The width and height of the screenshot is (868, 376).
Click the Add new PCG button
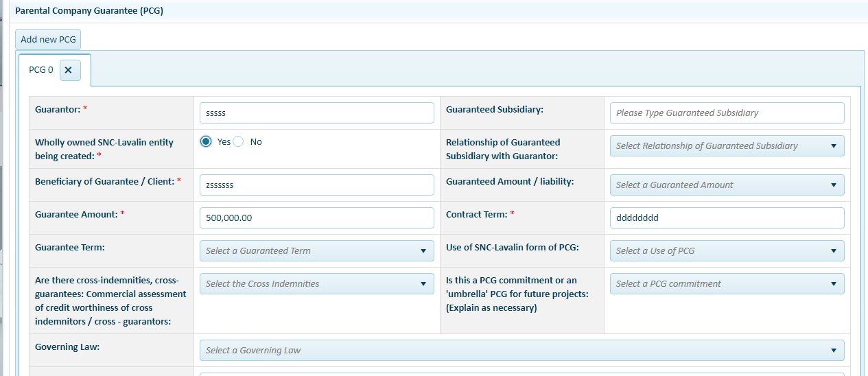(48, 40)
